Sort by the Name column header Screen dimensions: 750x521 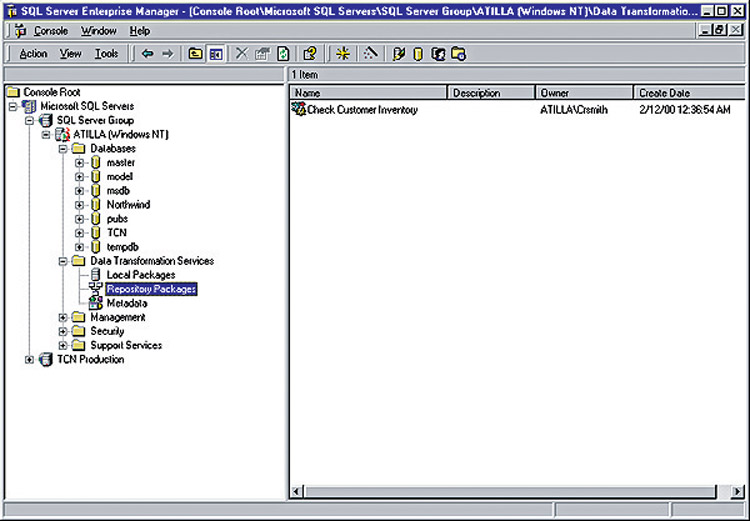(368, 93)
